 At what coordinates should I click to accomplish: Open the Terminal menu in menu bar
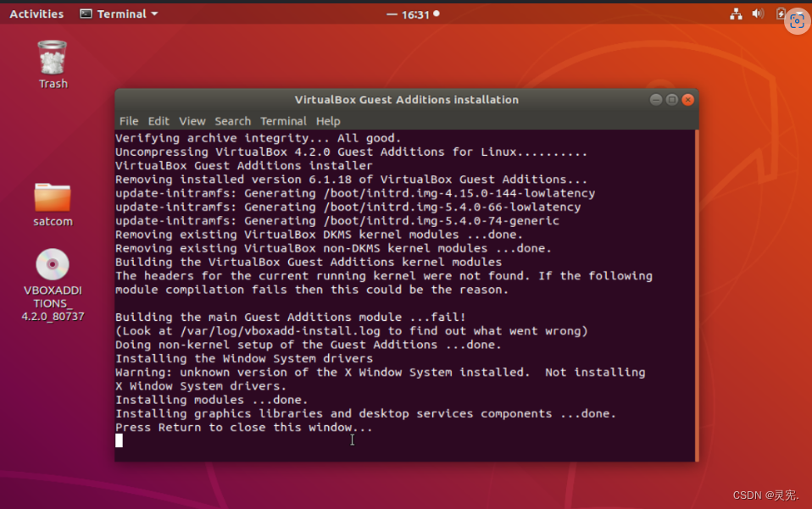283,121
